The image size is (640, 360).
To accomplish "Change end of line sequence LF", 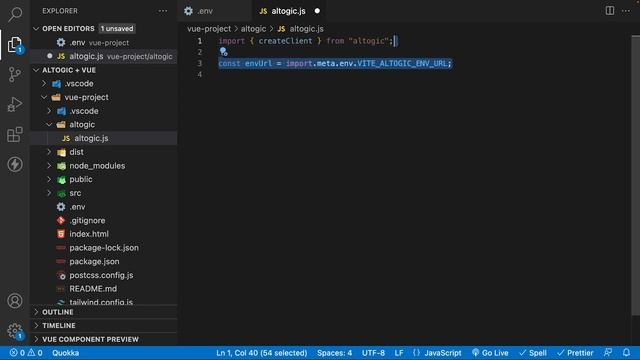I will 399,353.
